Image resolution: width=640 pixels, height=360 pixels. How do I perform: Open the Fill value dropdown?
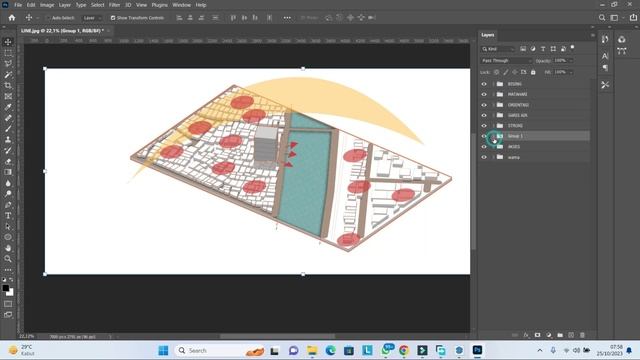[571, 72]
